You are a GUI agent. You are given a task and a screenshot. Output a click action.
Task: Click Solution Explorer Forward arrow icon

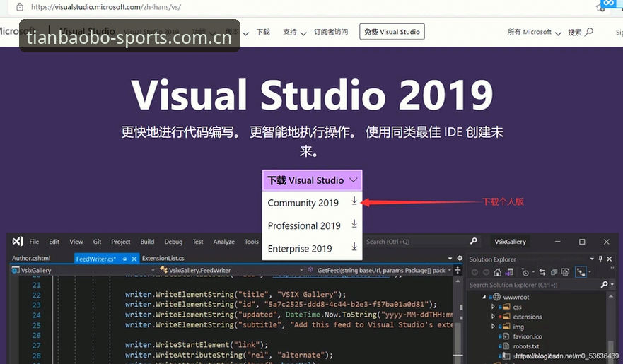[486, 272]
